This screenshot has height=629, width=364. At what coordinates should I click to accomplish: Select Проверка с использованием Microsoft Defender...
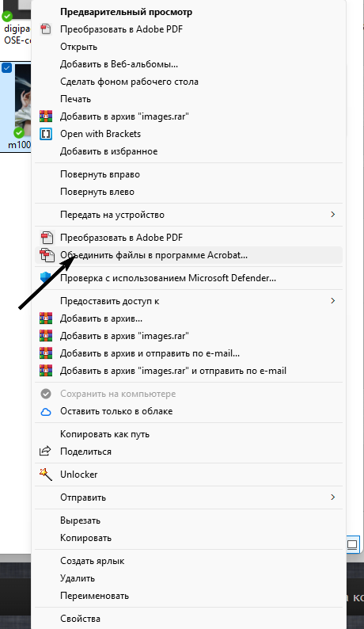click(189, 278)
